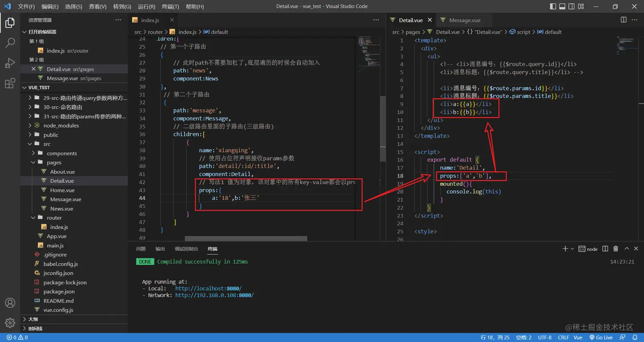
Task: Toggle secondary sidebar layout icon
Action: (x=571, y=6)
